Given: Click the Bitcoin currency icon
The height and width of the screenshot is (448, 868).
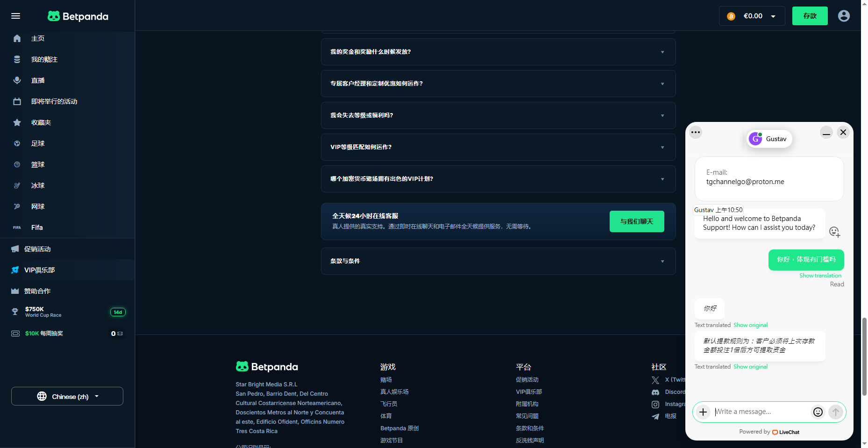Looking at the screenshot, I should pos(731,16).
